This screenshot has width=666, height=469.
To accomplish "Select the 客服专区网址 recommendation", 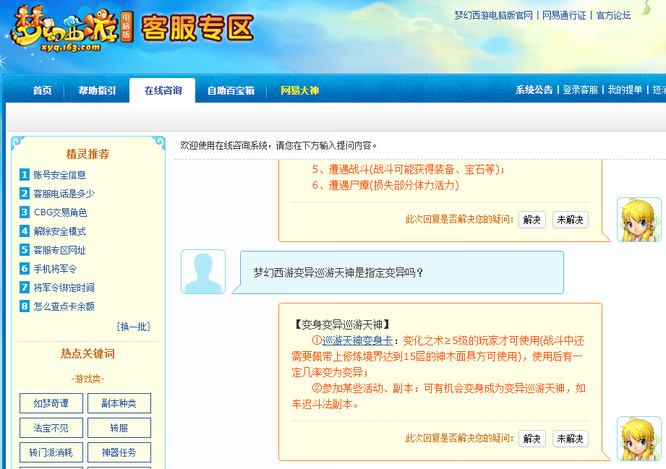I will tap(59, 250).
